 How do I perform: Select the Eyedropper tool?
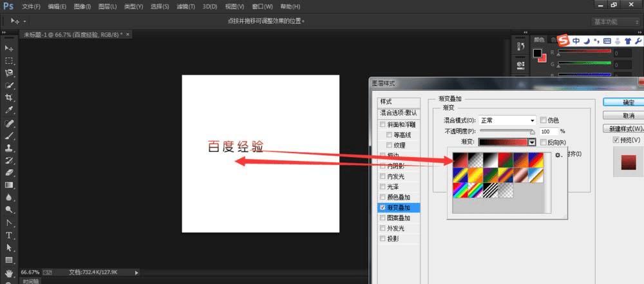coord(9,110)
